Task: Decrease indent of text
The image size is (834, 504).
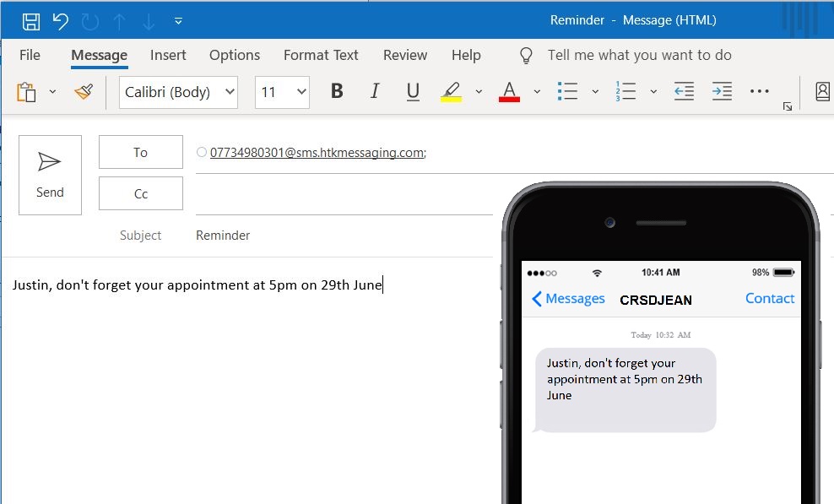Action: tap(684, 91)
